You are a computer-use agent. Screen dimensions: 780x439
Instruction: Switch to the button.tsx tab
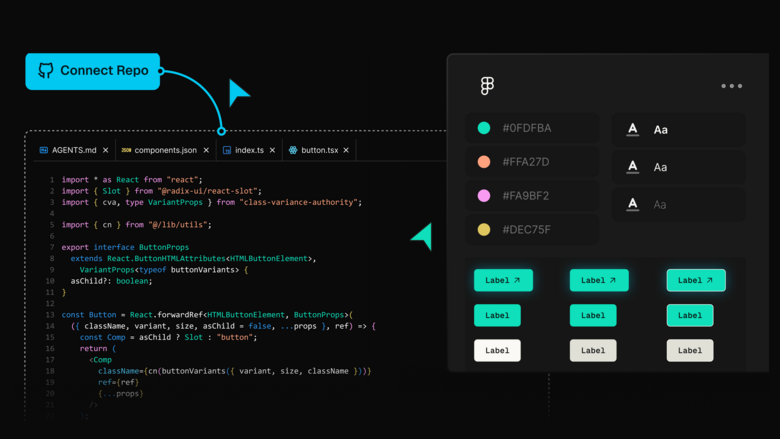click(x=319, y=150)
